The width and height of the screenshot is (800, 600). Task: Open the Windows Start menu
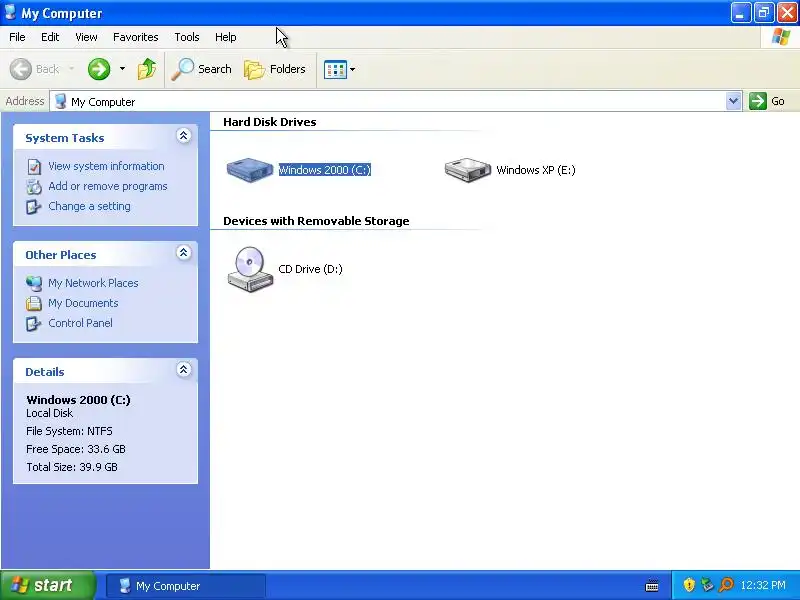(47, 585)
